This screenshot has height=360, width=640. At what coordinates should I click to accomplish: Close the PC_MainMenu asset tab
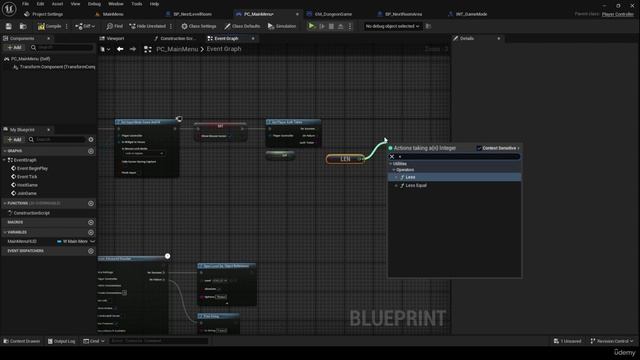click(297, 14)
